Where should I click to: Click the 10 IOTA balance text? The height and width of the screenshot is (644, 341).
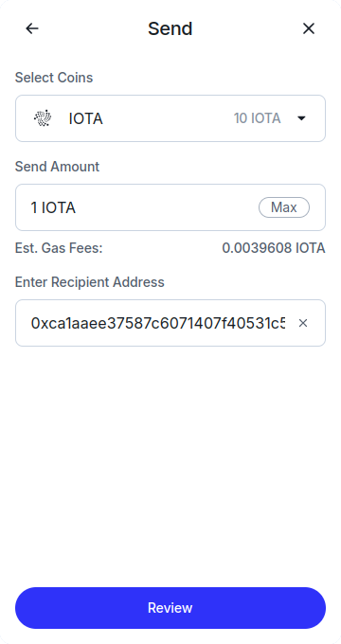click(258, 118)
